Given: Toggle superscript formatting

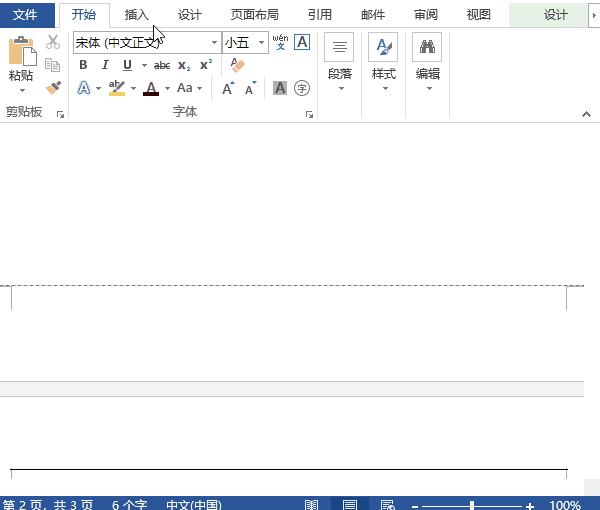Looking at the screenshot, I should [x=206, y=65].
